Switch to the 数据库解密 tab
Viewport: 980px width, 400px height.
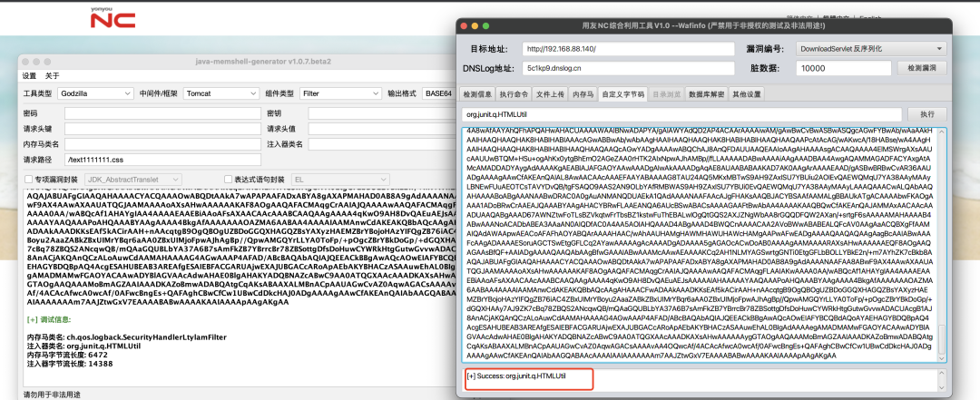click(706, 94)
